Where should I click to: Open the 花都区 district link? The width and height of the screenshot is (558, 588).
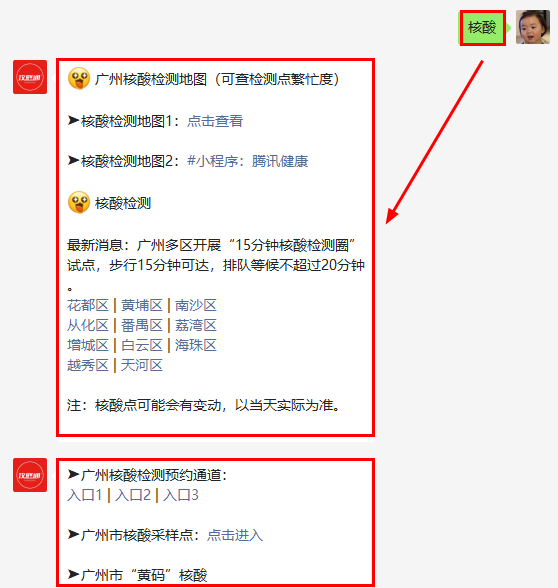[88, 305]
